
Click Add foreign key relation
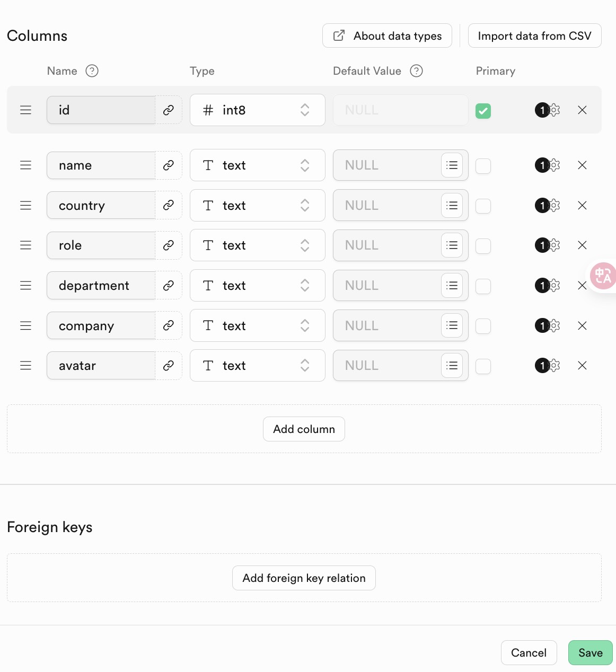pos(304,578)
